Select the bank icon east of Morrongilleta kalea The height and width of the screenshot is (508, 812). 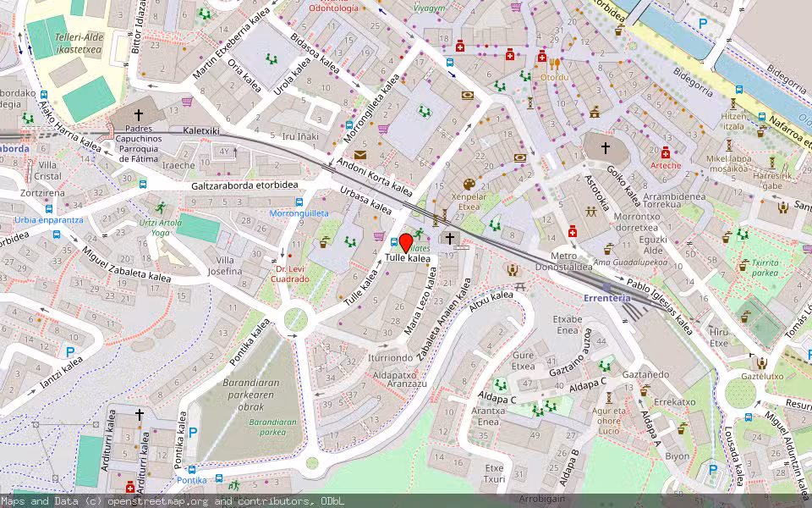(x=468, y=96)
